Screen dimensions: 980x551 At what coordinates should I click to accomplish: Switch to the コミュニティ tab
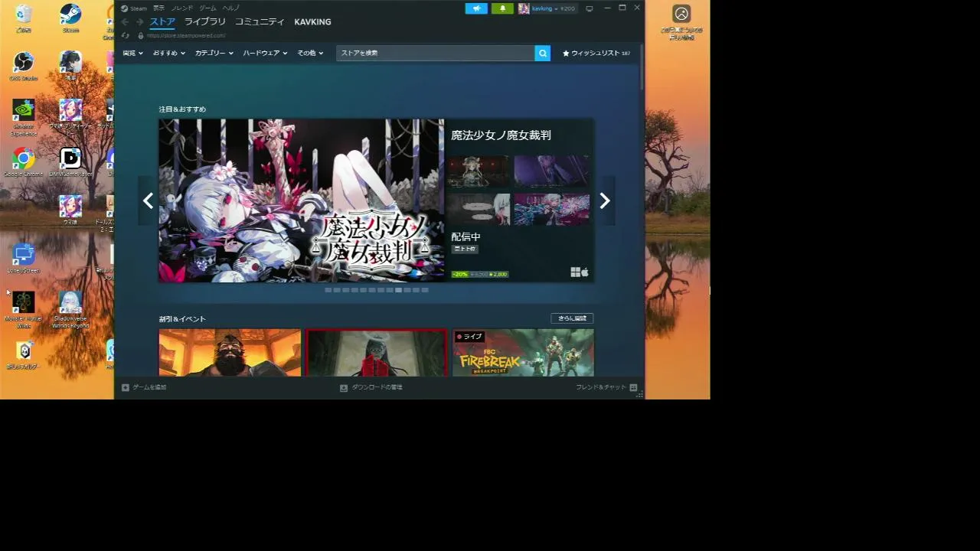click(260, 22)
